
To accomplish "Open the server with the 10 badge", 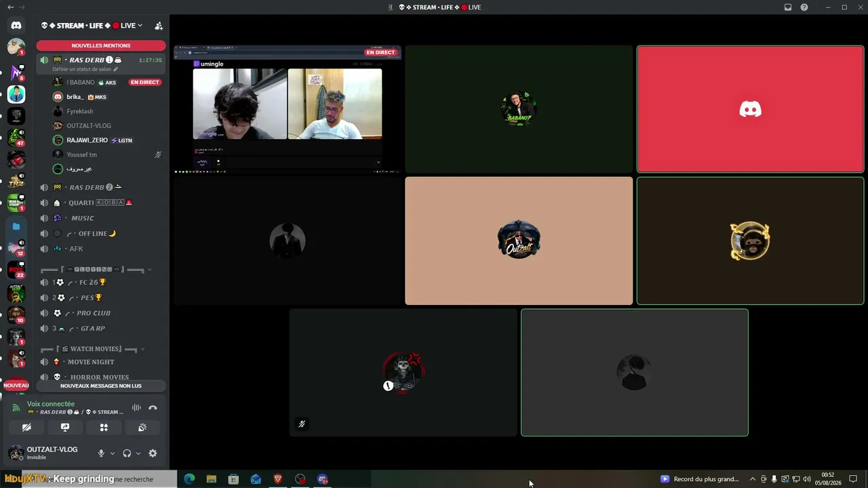I will (16, 314).
